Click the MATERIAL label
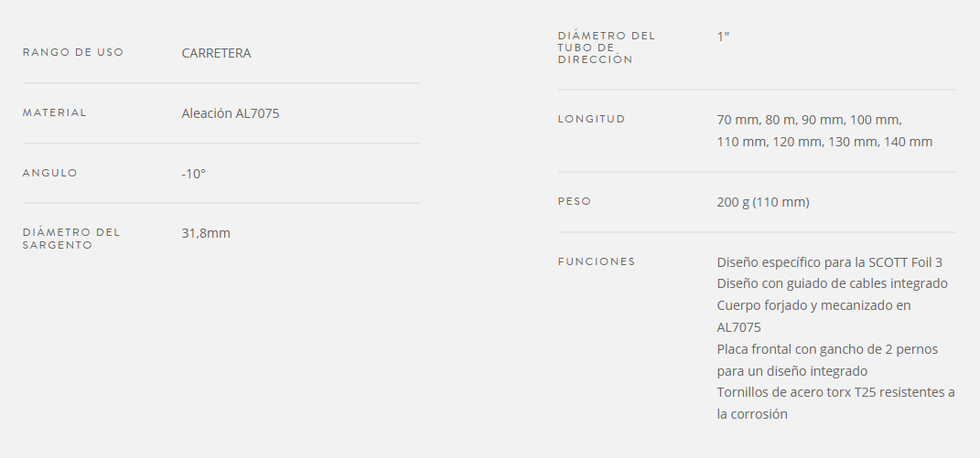The image size is (980, 458). click(54, 113)
